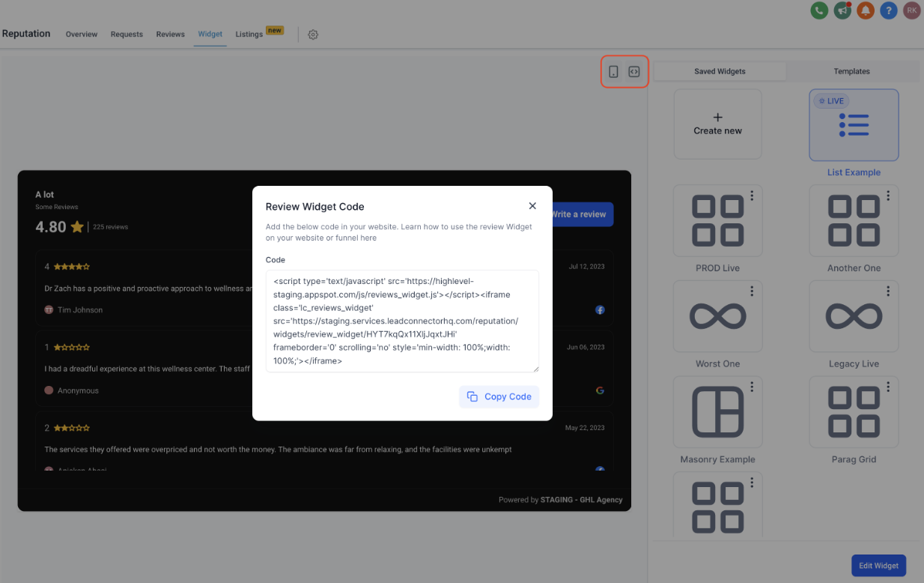Open the Worst One three-dot menu
This screenshot has height=583, width=924.
coord(752,291)
